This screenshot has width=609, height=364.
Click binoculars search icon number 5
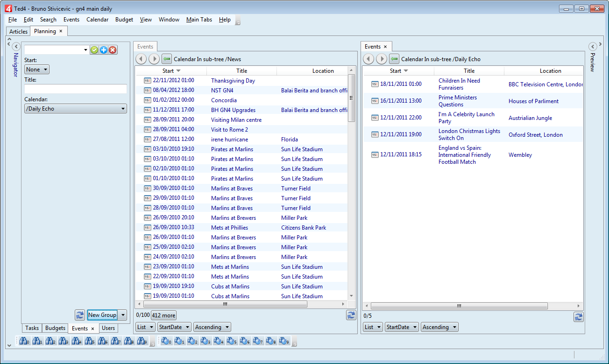90,342
